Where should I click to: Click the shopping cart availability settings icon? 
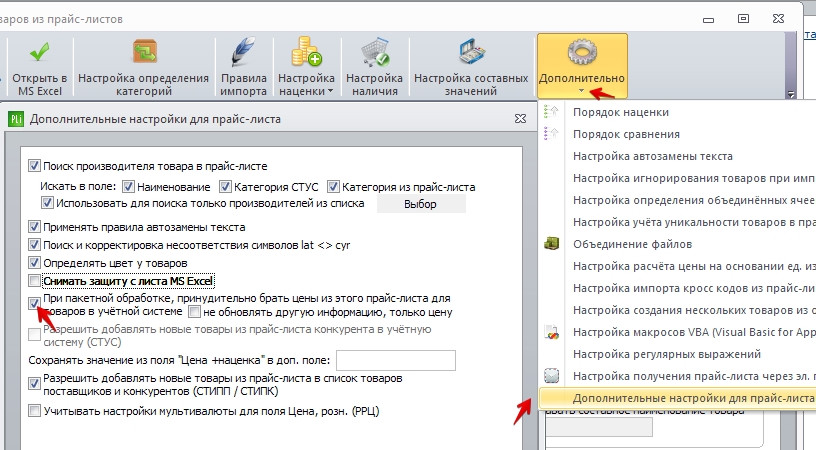375,52
